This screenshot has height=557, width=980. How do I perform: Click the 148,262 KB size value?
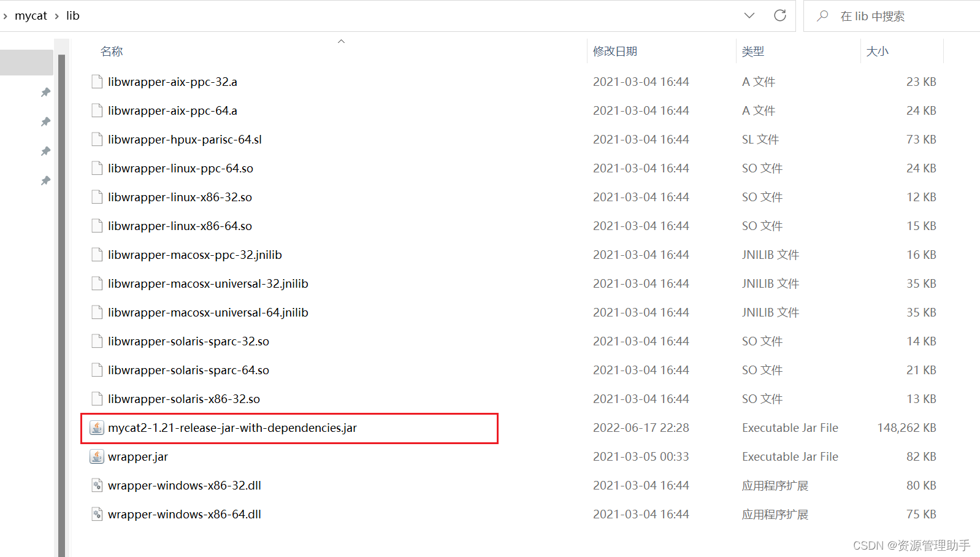coord(906,428)
